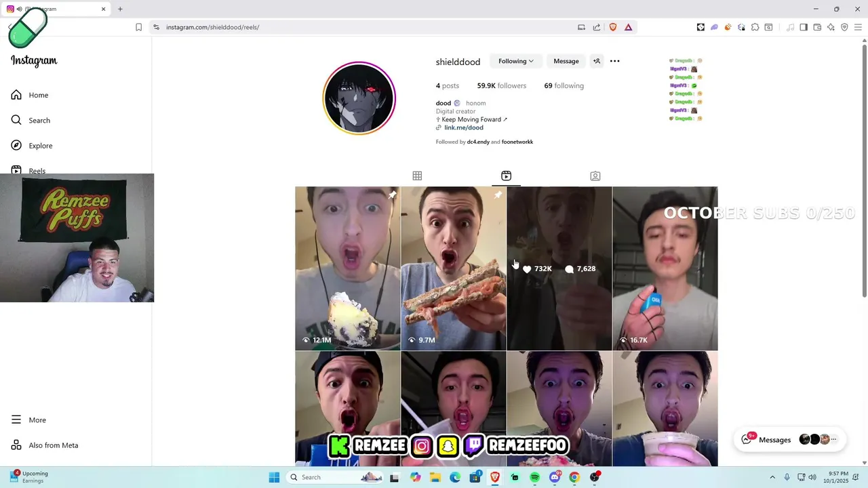This screenshot has width=868, height=488.
Task: Open the reel showing 732K likes
Action: [559, 268]
